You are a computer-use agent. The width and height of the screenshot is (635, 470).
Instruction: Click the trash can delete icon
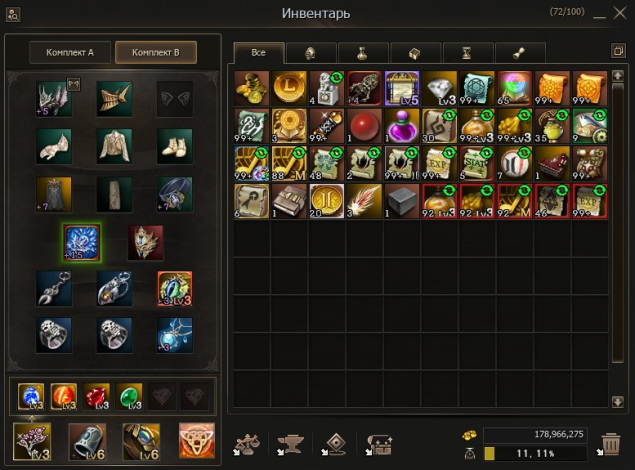click(611, 444)
